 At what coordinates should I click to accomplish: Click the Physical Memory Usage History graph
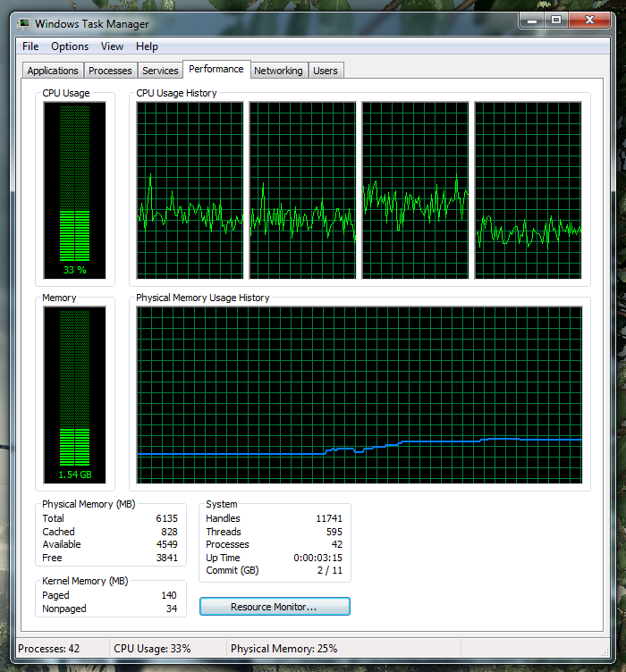click(x=360, y=395)
